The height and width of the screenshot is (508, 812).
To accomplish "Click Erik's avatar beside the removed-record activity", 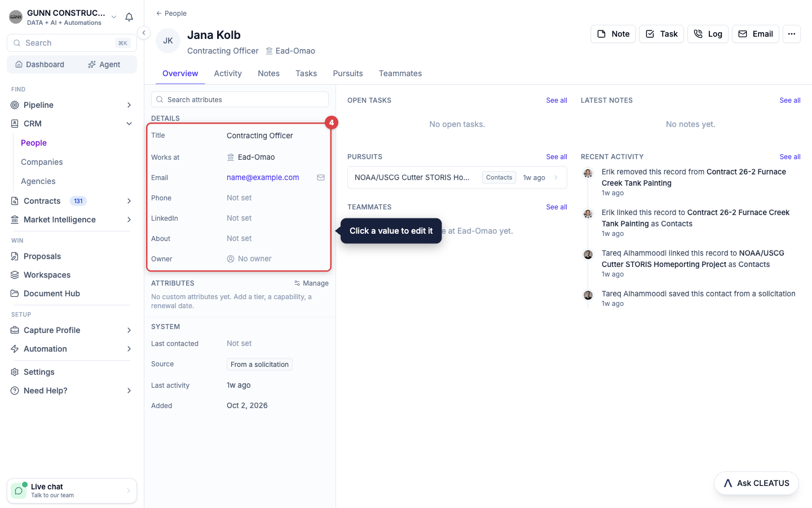I will (x=588, y=173).
